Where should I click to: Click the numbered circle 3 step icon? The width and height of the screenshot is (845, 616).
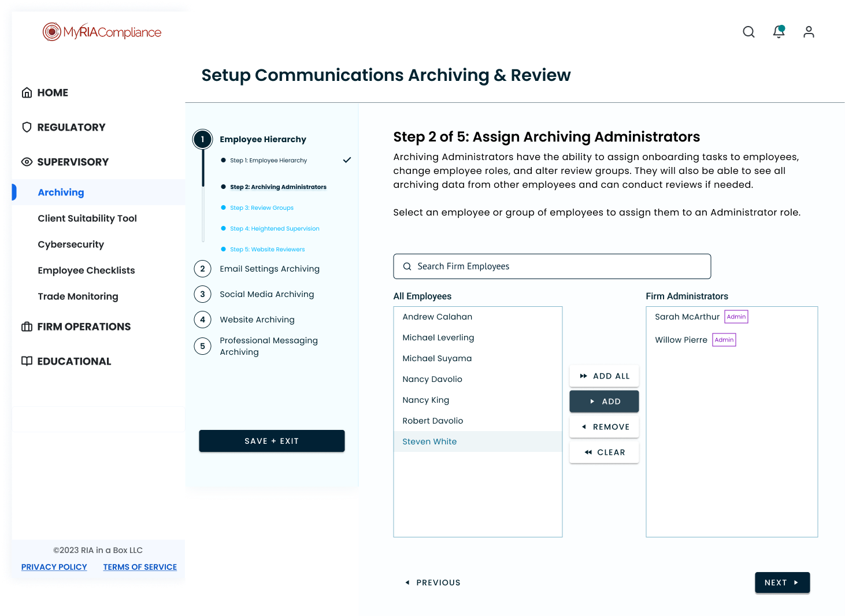point(202,294)
